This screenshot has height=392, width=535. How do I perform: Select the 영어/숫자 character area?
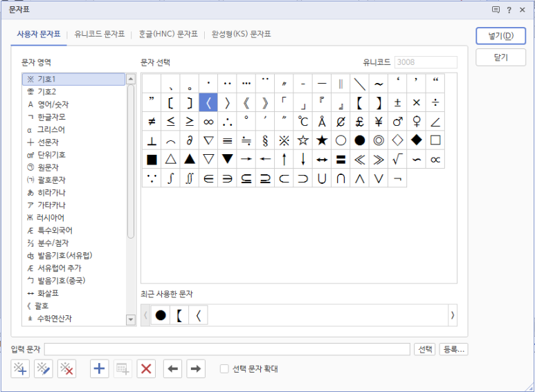coord(73,104)
